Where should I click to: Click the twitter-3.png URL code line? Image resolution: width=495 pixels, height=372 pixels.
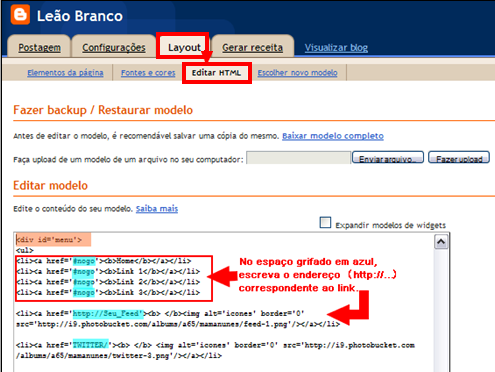(119, 356)
